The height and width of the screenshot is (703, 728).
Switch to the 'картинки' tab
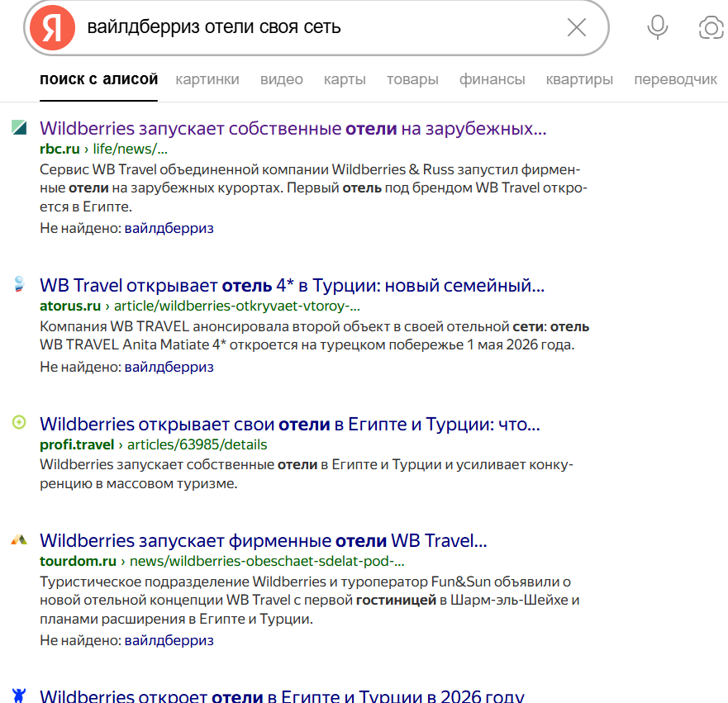(x=207, y=79)
